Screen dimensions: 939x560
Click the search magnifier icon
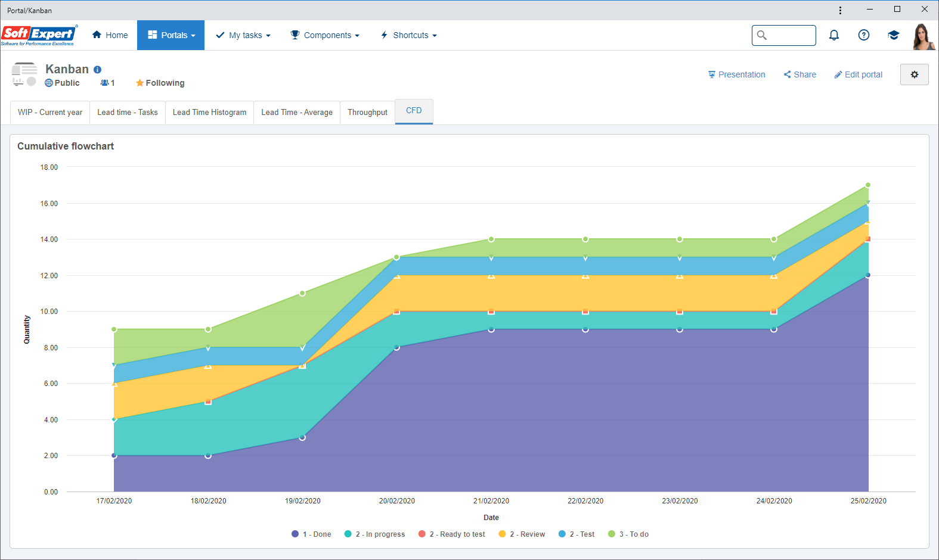coord(762,35)
